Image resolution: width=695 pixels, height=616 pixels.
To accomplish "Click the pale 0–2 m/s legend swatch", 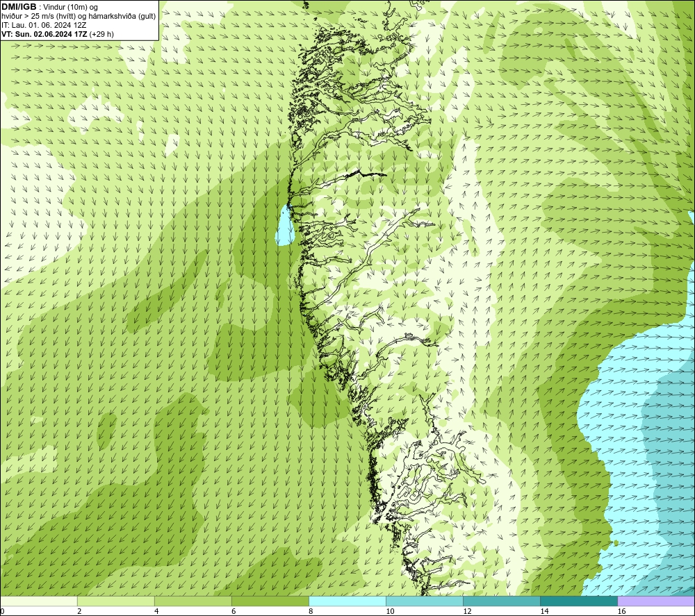I will point(38,601).
